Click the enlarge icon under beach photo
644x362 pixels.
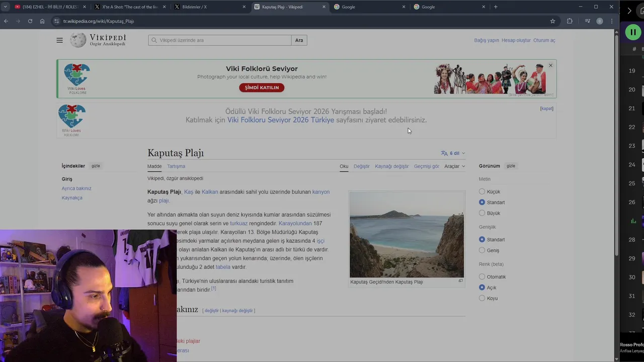[460, 281]
